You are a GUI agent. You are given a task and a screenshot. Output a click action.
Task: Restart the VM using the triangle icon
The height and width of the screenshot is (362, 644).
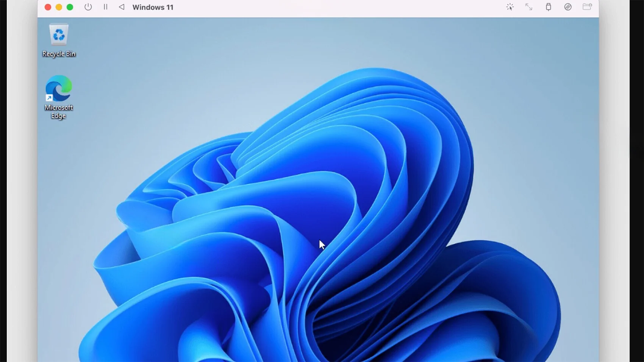122,7
